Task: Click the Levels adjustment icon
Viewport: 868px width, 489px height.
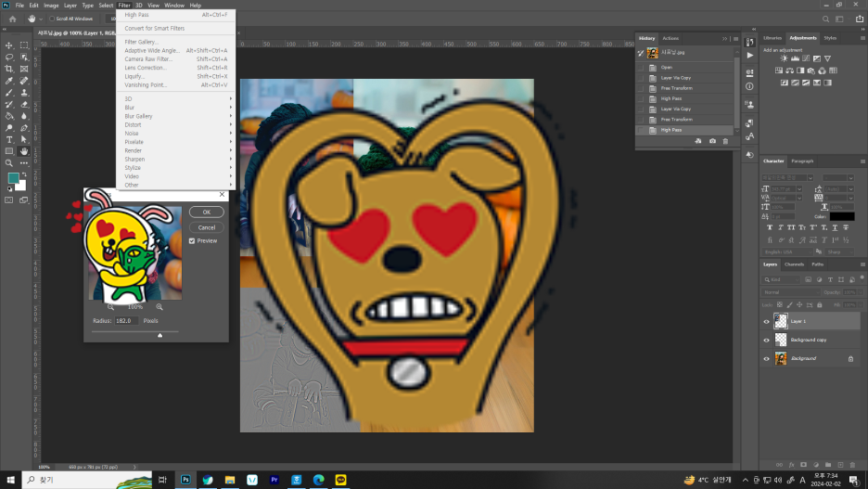Action: [795, 58]
